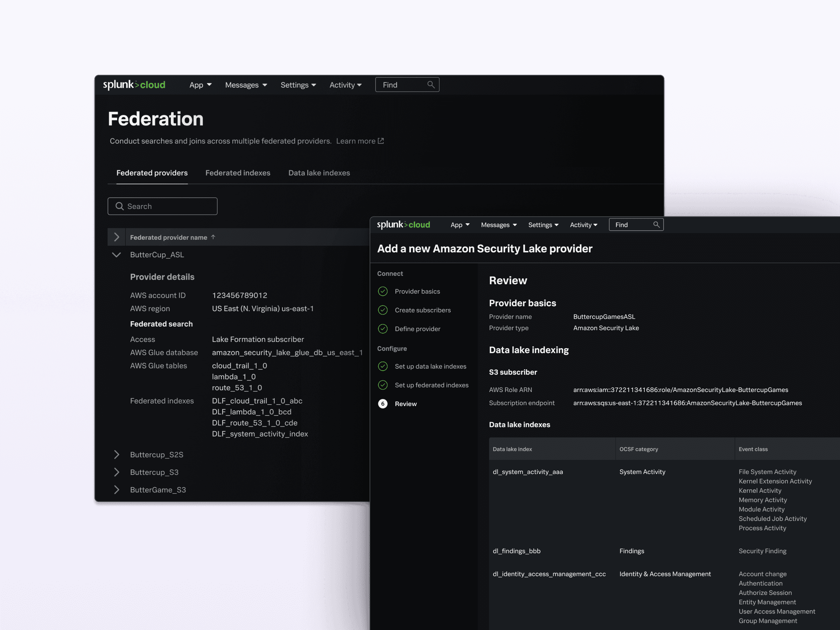Open the Messages menu in wizard window
This screenshot has width=840, height=630.
pos(499,225)
